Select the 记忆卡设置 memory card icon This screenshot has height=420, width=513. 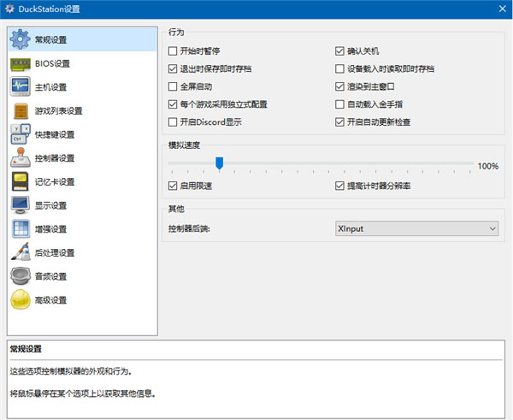21,181
